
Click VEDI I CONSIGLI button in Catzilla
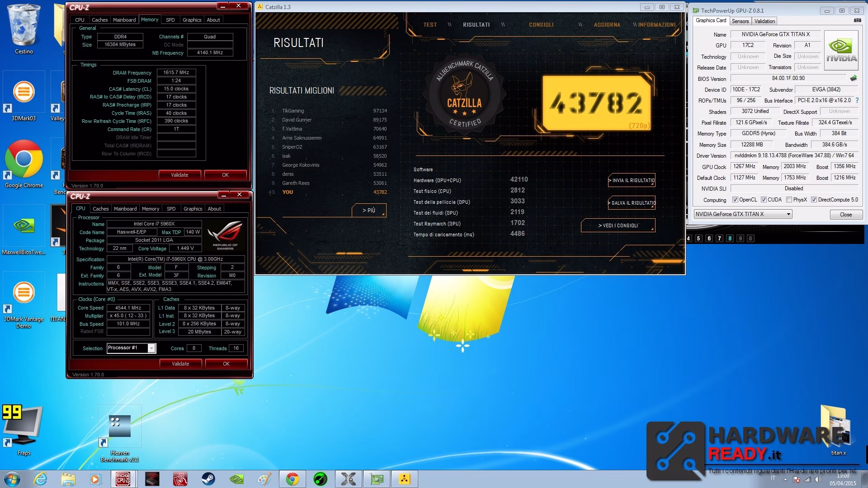pyautogui.click(x=618, y=225)
